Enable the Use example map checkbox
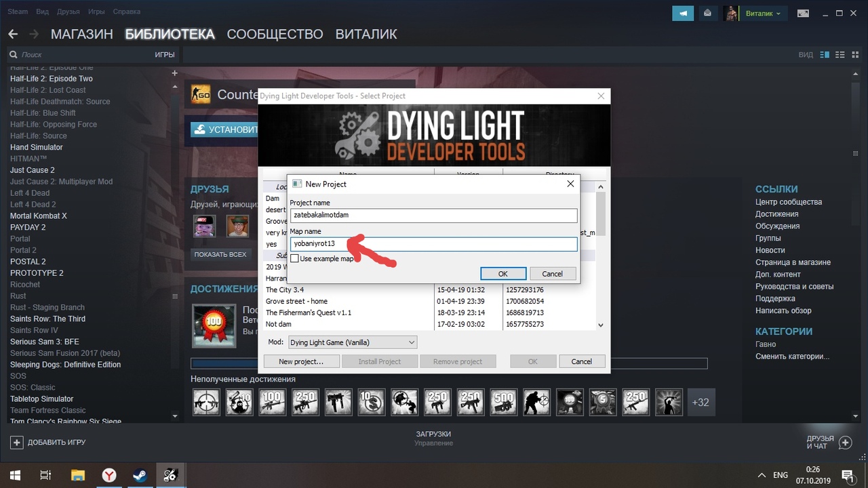Screen dimensions: 868x488 point(294,258)
